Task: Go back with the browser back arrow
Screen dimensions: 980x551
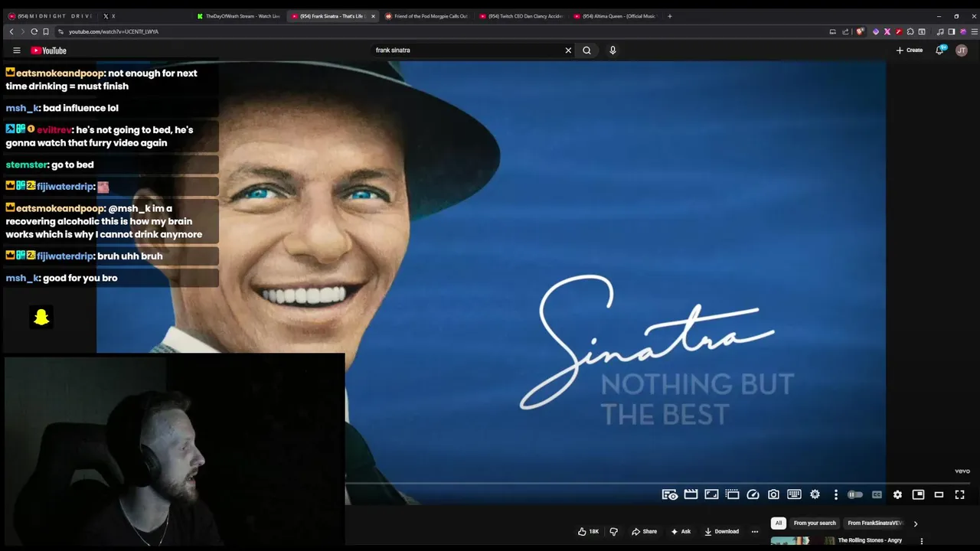Action: (x=11, y=31)
